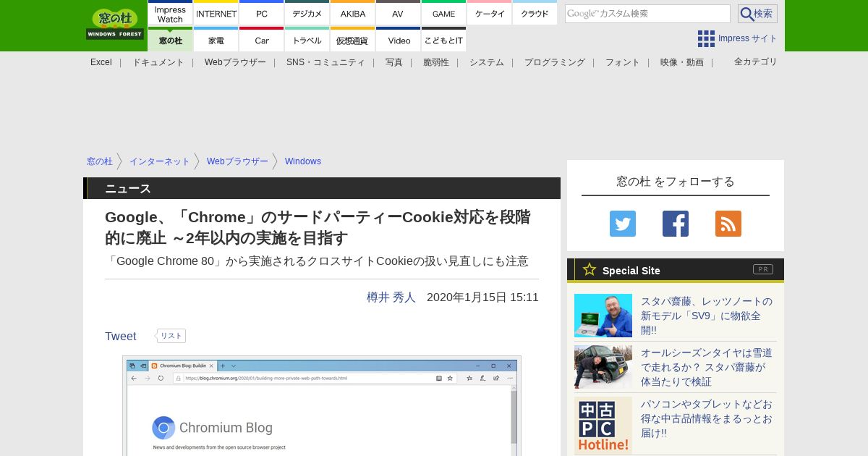Open the トラベル Watch tab

pyautogui.click(x=307, y=39)
